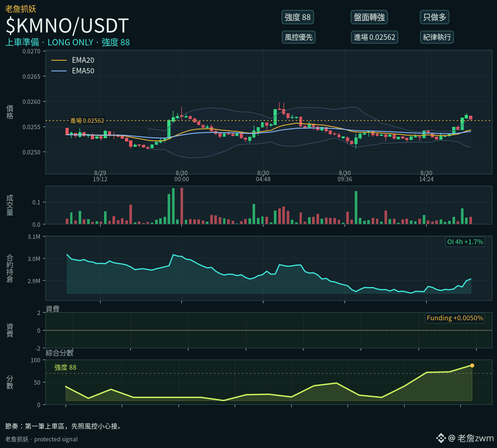Click the $KMNO/USDT pair title

coord(67,26)
